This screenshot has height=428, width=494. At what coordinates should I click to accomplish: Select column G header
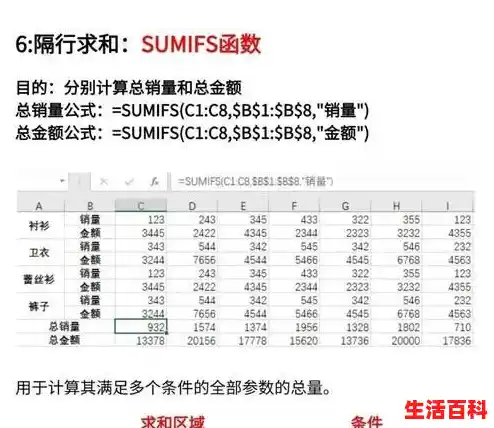tap(345, 206)
